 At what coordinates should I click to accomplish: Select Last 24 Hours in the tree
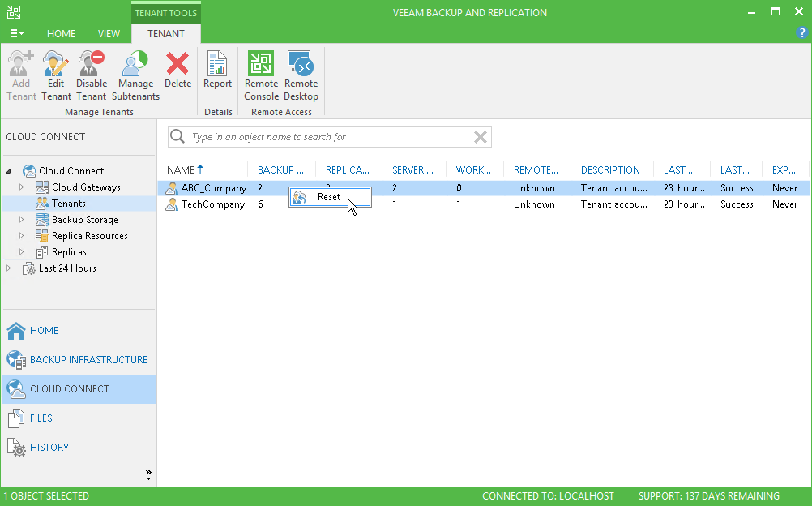pos(67,268)
